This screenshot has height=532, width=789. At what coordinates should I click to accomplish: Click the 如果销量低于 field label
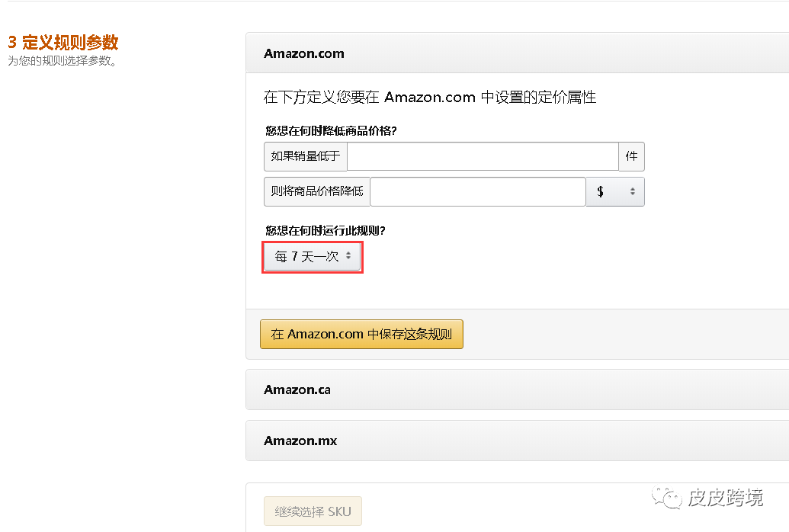point(306,156)
